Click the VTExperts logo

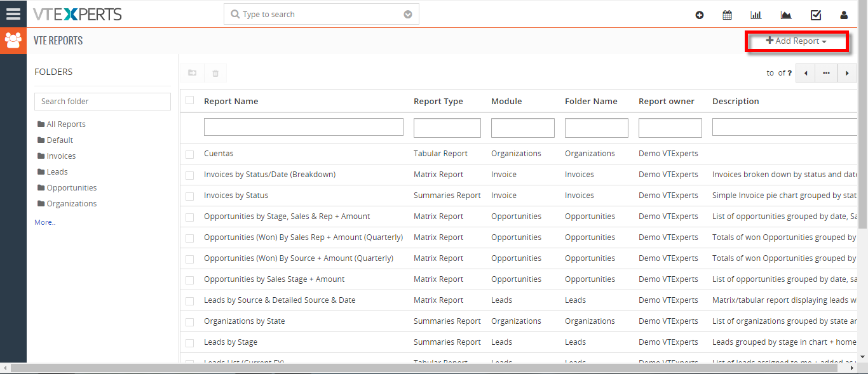[x=78, y=14]
